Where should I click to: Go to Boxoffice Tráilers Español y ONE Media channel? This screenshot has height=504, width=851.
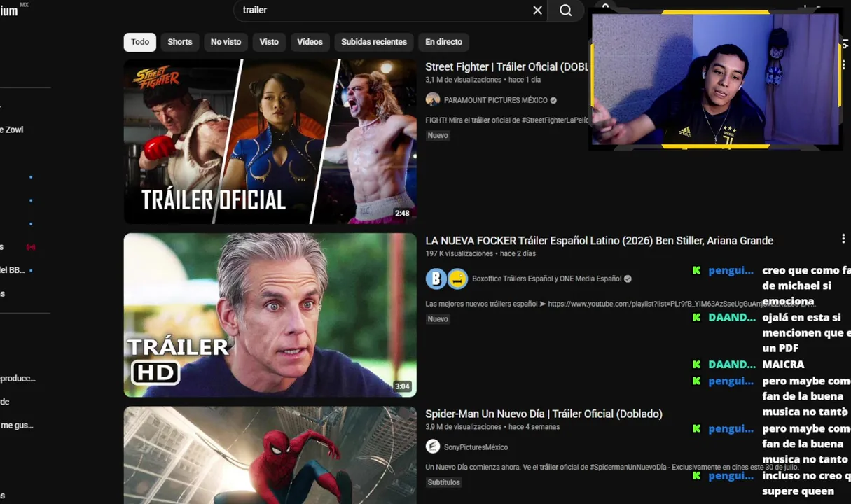coord(547,279)
